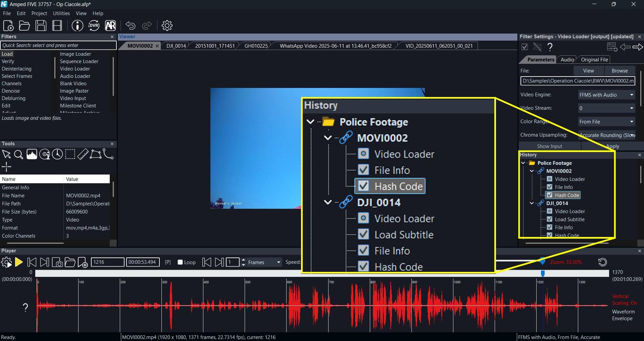Viewport: 644px width, 341px height.
Task: Open the Histogram tool
Action: pyautogui.click(x=32, y=154)
